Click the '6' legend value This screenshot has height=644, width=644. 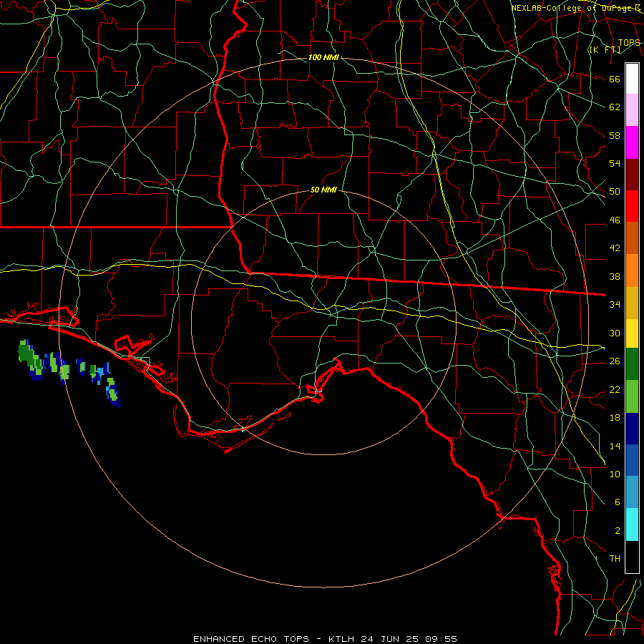(617, 502)
